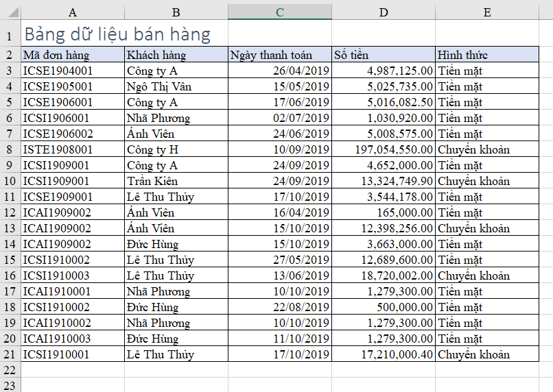
Task: Select cell with order ICSE1909001
Action: (x=73, y=197)
